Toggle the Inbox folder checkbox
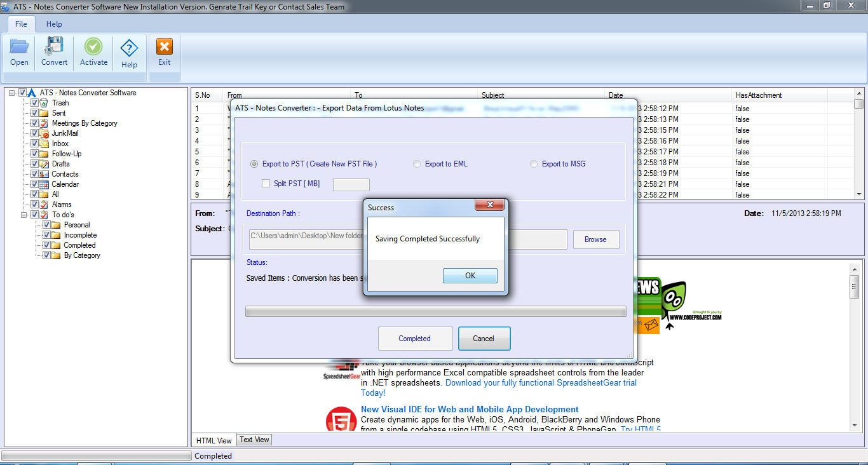 coord(34,144)
